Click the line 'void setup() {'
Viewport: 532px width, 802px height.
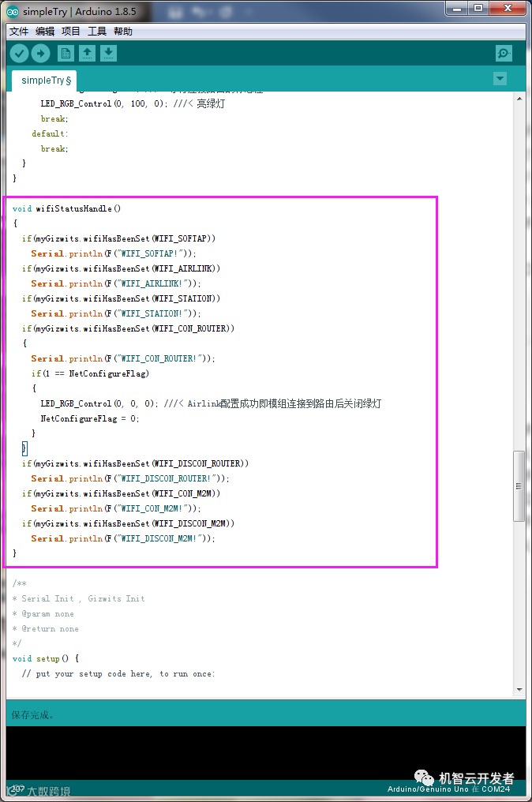tap(46, 658)
